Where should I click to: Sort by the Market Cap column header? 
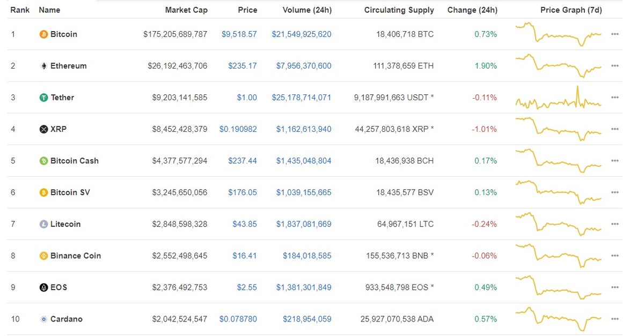[x=186, y=10]
